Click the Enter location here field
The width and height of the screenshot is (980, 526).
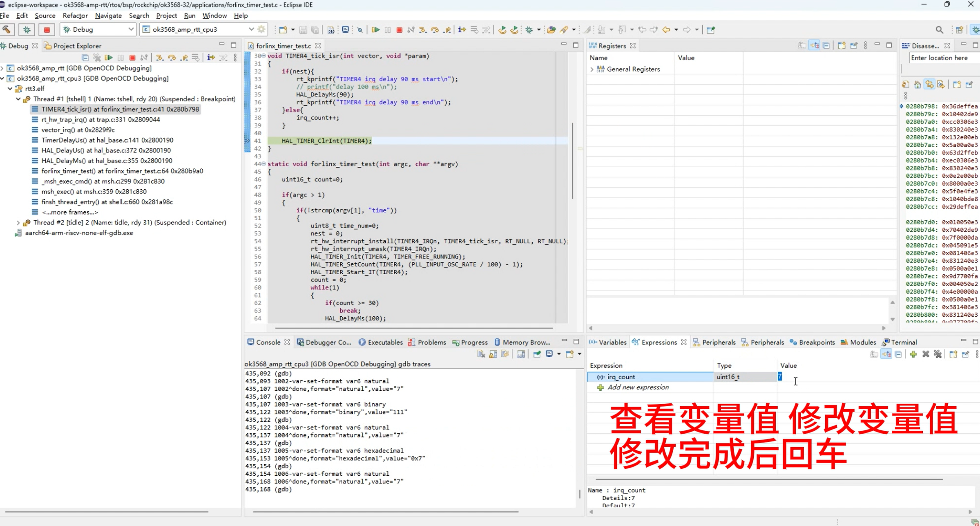pos(944,58)
